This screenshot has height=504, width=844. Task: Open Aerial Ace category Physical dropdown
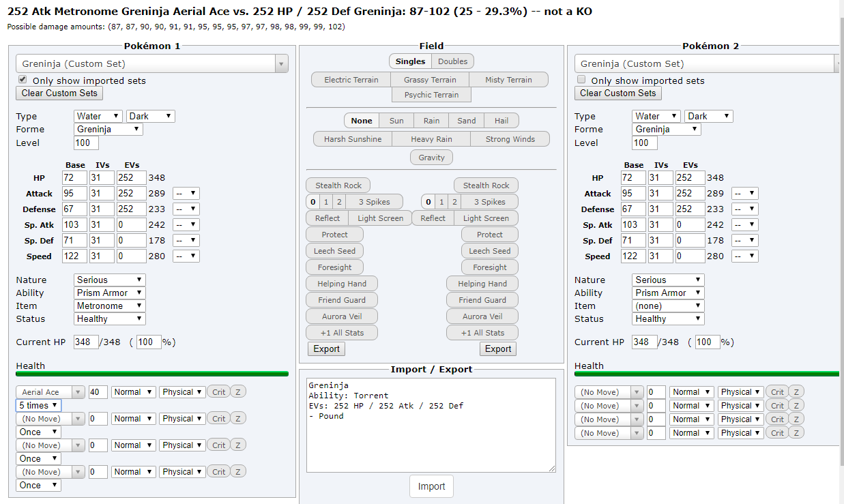[x=182, y=392]
